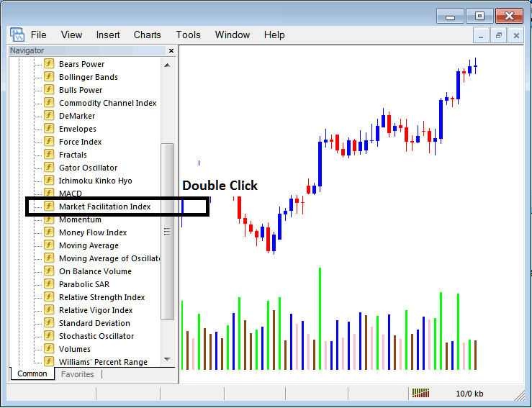
Task: Click the Stochastic Oscillator icon
Action: (x=49, y=336)
